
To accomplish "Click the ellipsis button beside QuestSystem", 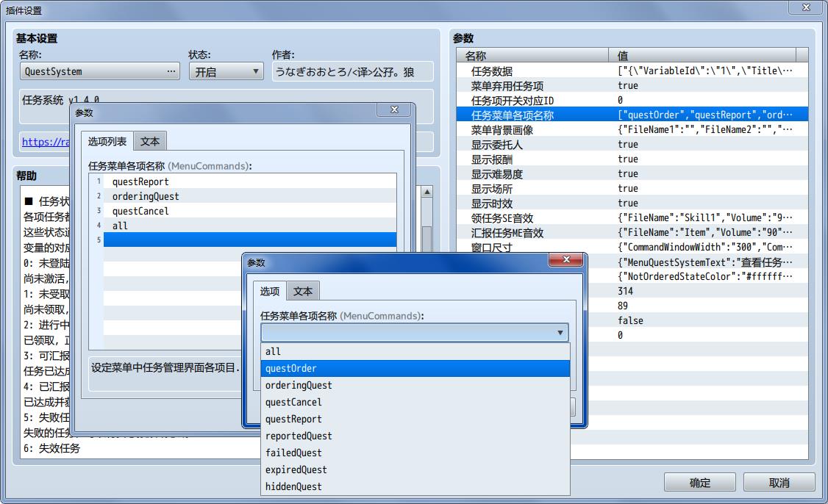I will pos(171,71).
